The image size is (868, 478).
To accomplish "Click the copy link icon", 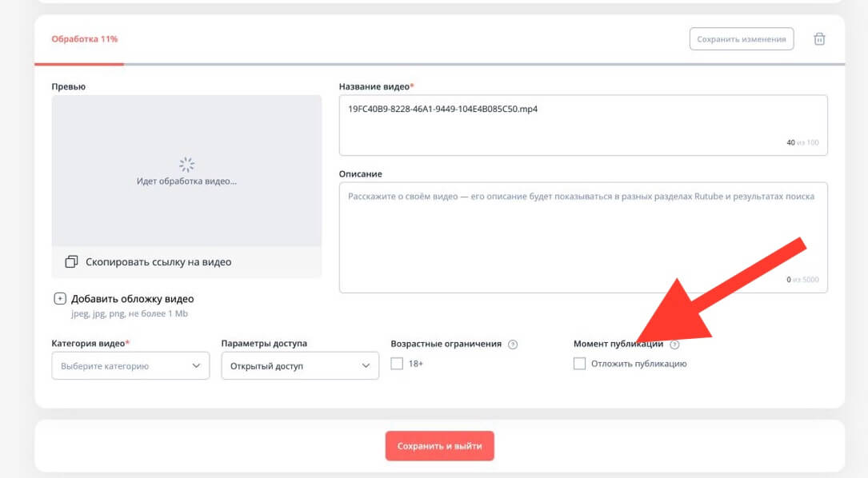I will click(x=71, y=261).
